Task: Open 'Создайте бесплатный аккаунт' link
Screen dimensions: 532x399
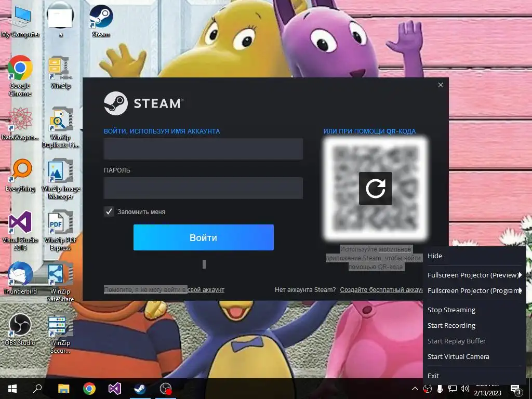Action: (x=381, y=290)
